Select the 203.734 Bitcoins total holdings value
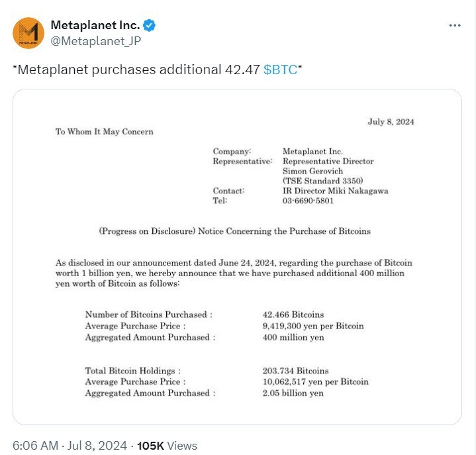 click(295, 371)
